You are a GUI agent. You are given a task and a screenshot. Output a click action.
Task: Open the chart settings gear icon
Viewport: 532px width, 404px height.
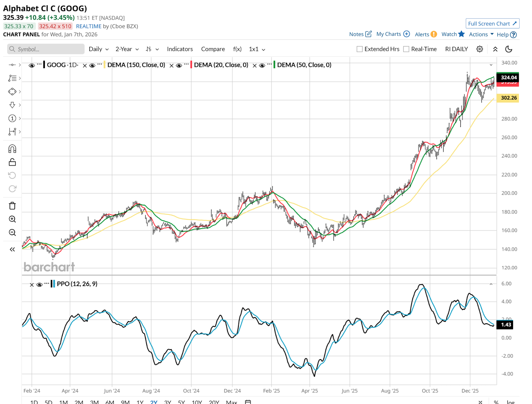click(x=479, y=49)
